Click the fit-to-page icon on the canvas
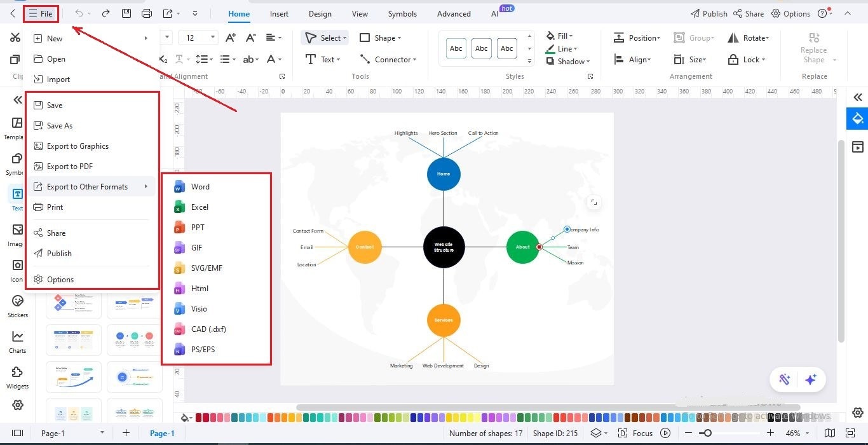 [x=593, y=202]
